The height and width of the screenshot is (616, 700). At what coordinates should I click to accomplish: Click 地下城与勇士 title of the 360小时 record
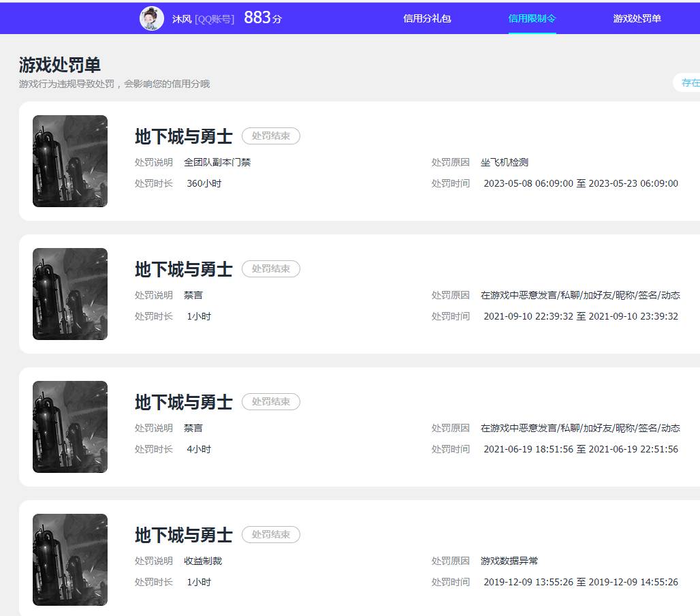184,136
